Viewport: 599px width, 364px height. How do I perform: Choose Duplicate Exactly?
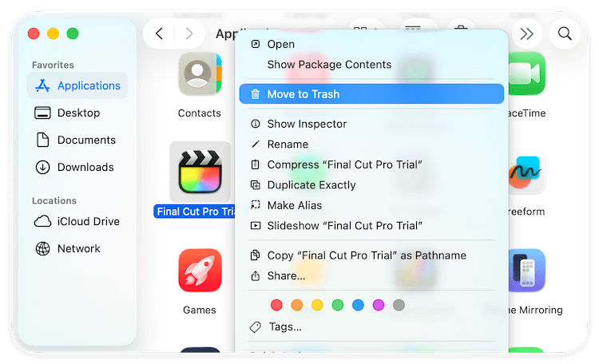click(x=371, y=185)
